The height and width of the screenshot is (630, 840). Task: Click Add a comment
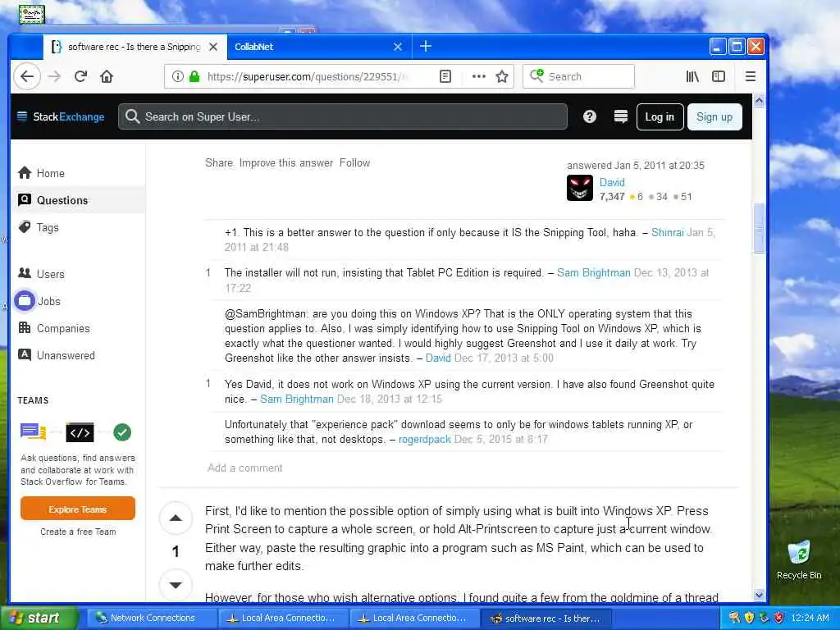pos(244,468)
